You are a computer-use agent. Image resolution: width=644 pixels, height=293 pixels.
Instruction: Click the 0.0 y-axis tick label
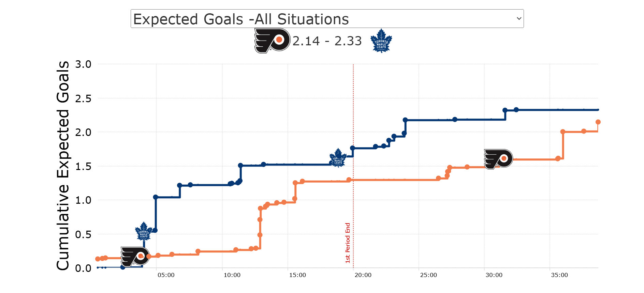pyautogui.click(x=83, y=268)
